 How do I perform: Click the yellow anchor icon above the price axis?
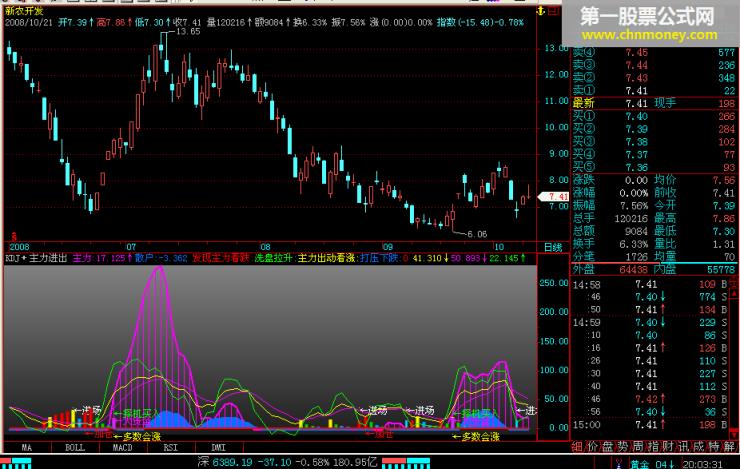pos(541,11)
